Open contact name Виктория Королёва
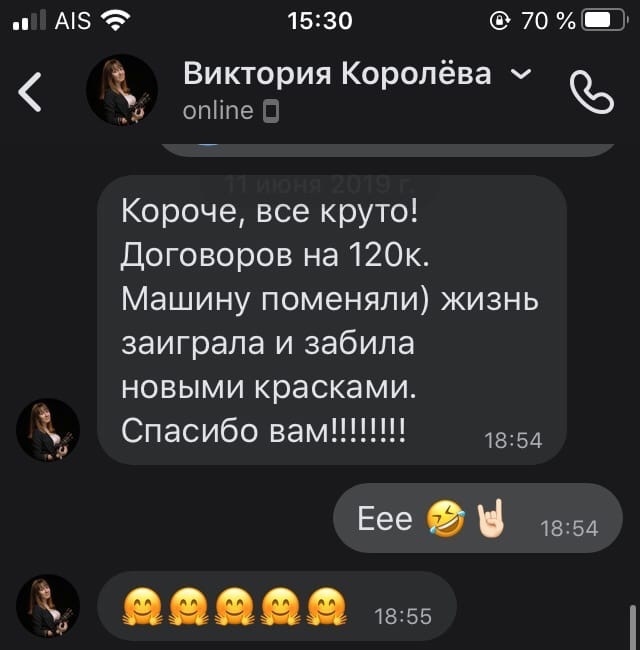Screen dimensions: 640x650 click(x=337, y=73)
